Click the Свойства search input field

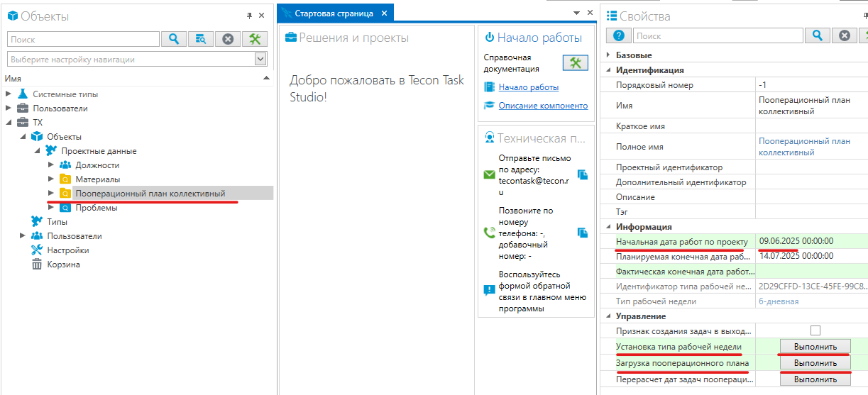[718, 35]
